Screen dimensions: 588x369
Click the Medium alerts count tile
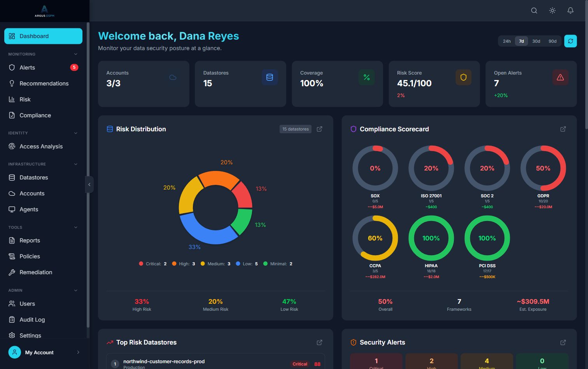click(486, 362)
